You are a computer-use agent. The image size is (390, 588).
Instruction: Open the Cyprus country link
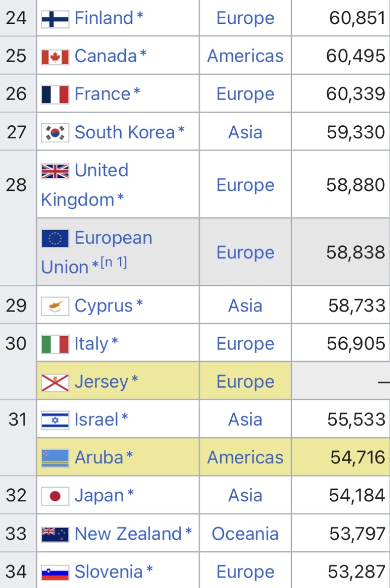click(x=104, y=306)
